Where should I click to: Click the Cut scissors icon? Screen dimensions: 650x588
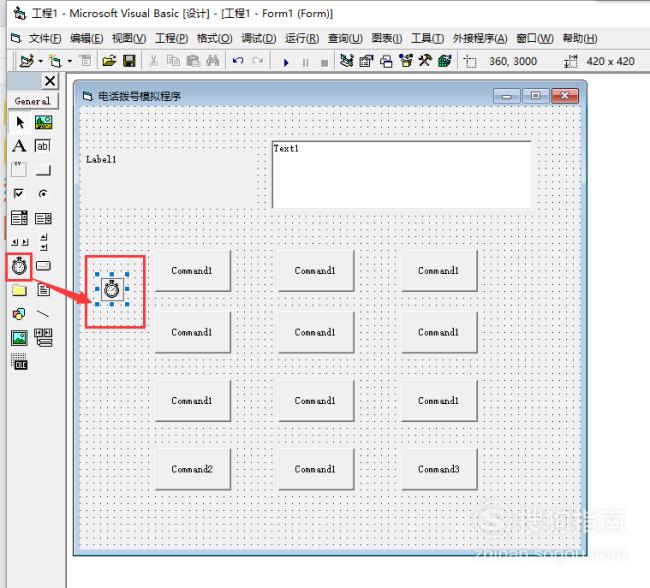coord(153,61)
